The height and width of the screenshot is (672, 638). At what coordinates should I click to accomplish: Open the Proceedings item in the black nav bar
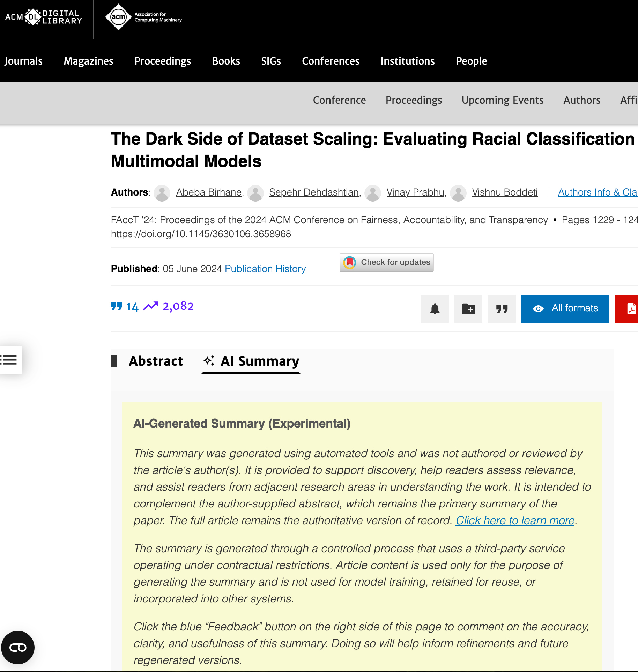pos(163,61)
